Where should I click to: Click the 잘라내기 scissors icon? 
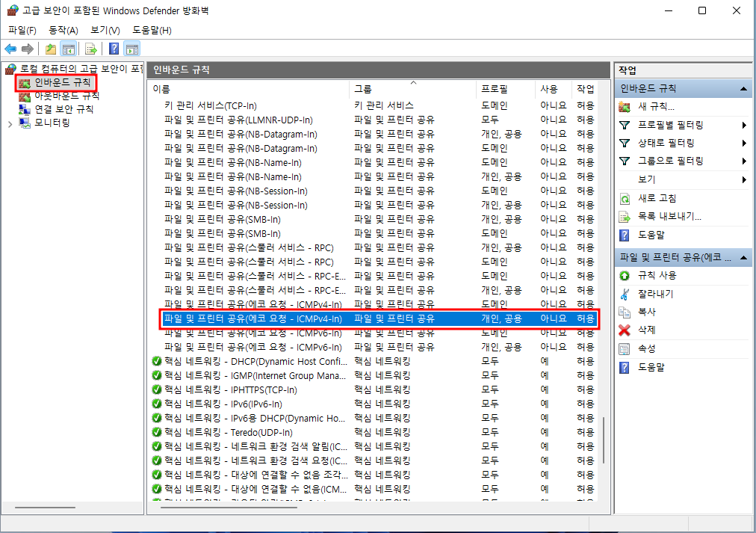click(x=625, y=294)
